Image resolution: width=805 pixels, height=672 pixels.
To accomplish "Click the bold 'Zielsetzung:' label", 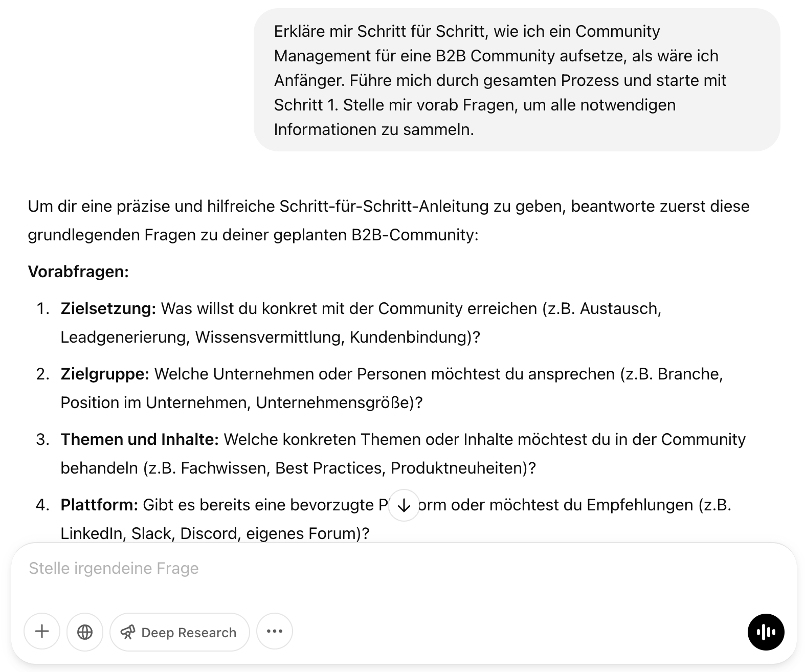I will click(108, 308).
